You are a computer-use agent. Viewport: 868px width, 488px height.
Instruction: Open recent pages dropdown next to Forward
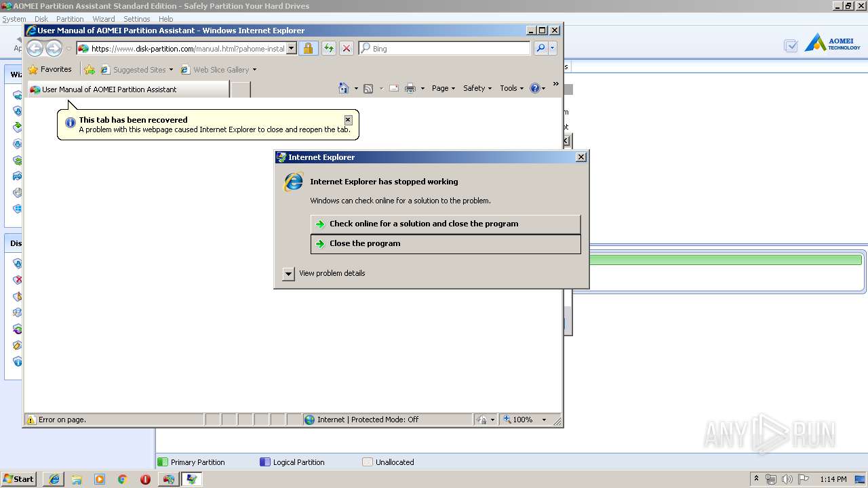68,49
